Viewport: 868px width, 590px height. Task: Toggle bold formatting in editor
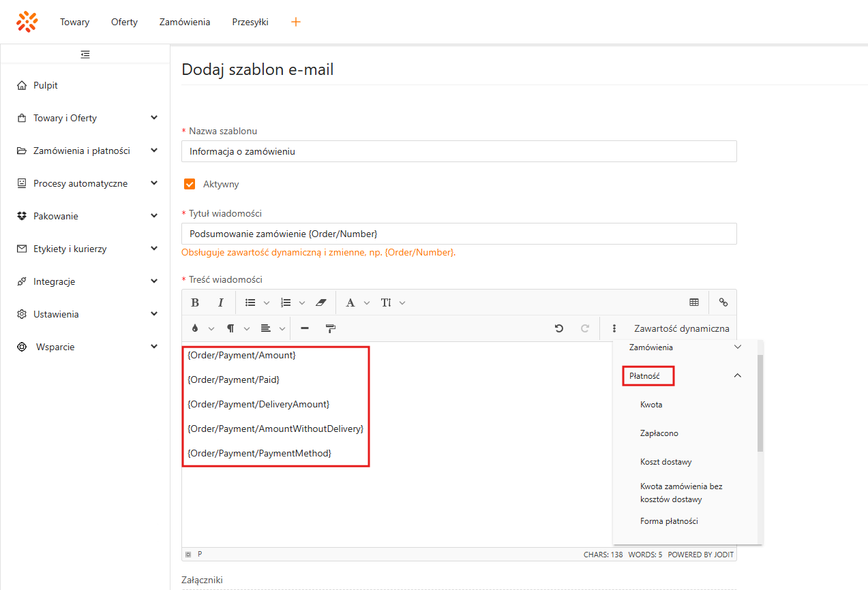pos(195,302)
